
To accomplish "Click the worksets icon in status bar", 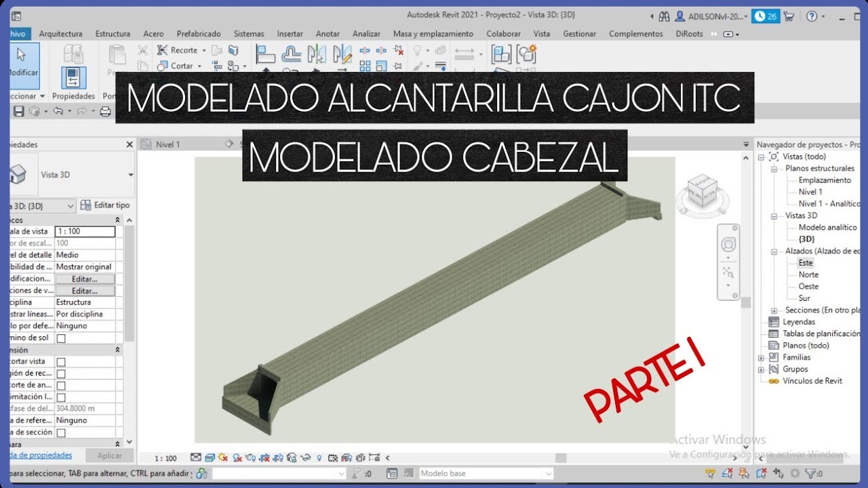I will click(201, 474).
